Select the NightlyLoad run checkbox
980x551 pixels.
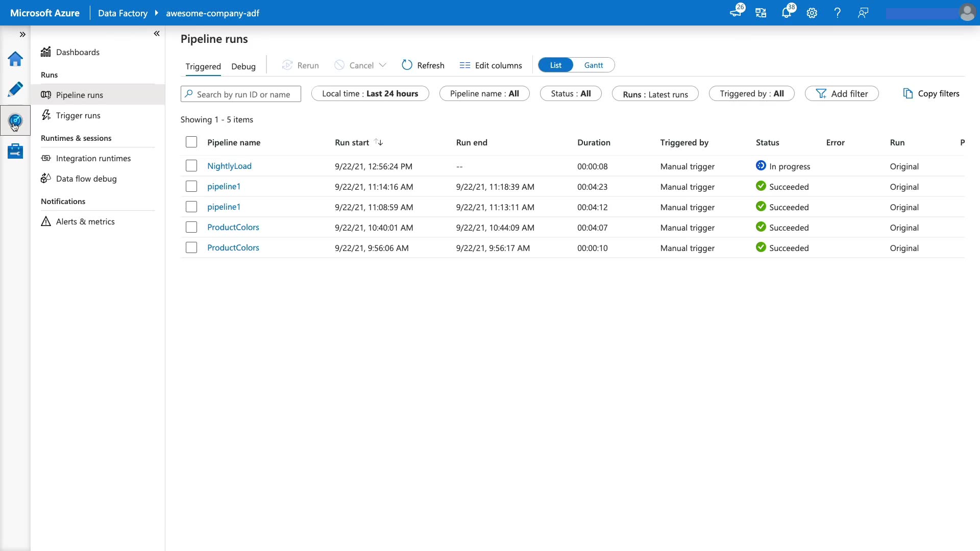(191, 166)
